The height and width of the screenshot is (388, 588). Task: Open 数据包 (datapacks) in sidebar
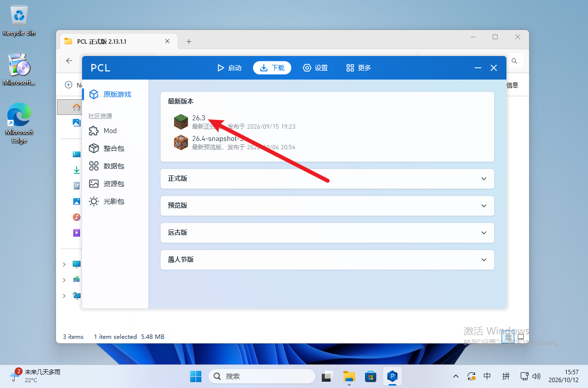(x=115, y=166)
